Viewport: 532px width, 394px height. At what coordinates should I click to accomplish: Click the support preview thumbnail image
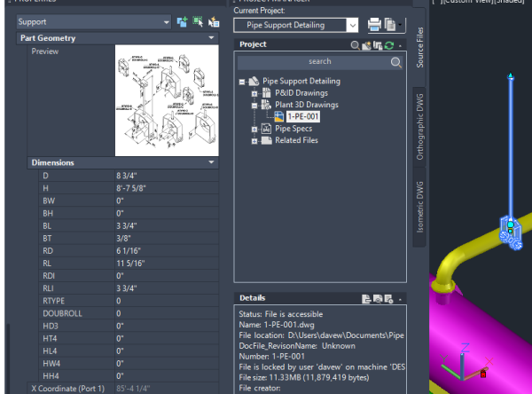click(167, 100)
